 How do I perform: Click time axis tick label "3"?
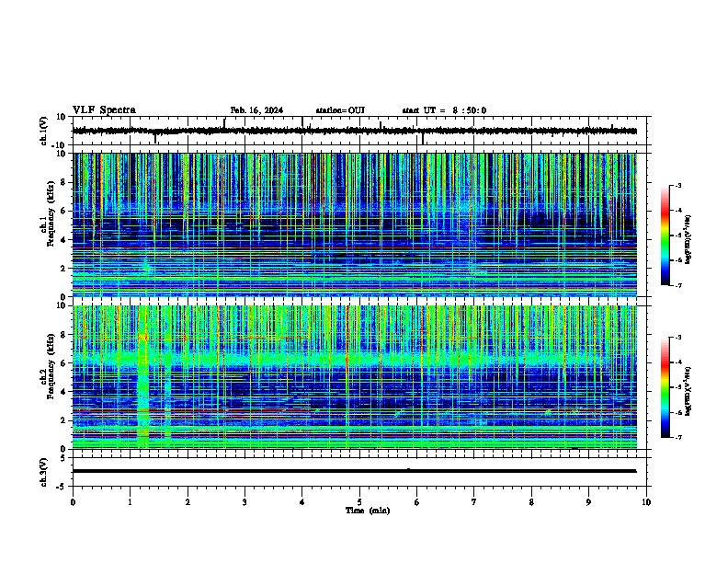tap(245, 502)
